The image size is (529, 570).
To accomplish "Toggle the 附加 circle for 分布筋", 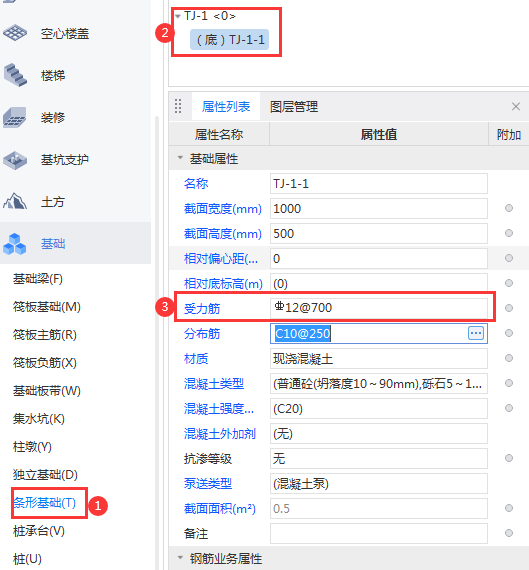I will point(509,333).
